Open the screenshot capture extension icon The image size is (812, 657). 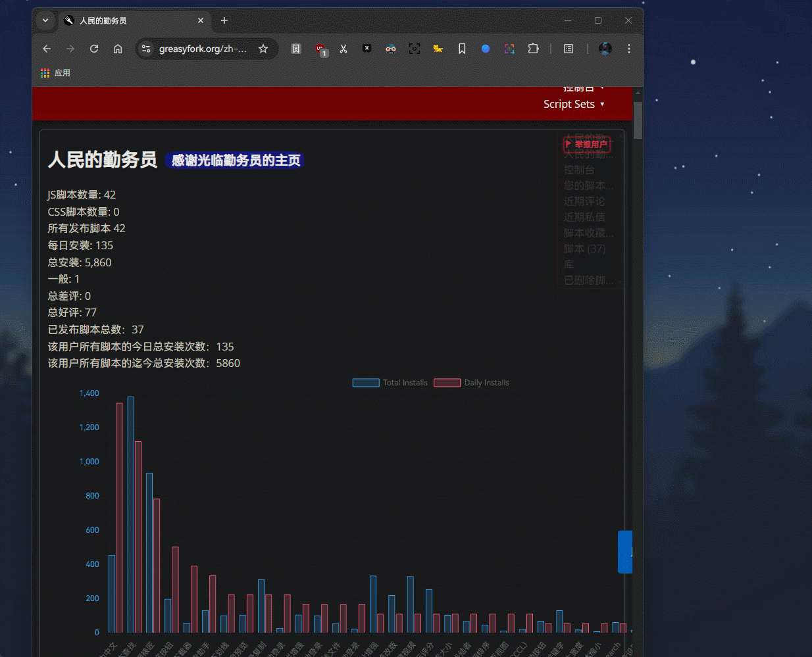(x=415, y=48)
